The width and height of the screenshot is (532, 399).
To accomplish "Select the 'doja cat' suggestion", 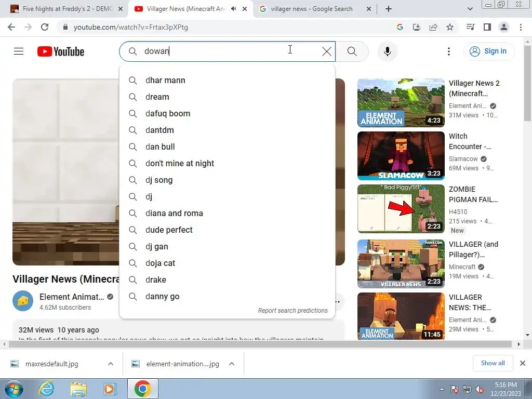I will (x=228, y=263).
